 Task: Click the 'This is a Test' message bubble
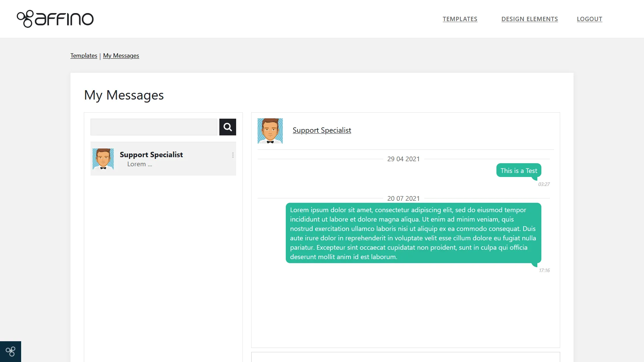click(x=519, y=171)
